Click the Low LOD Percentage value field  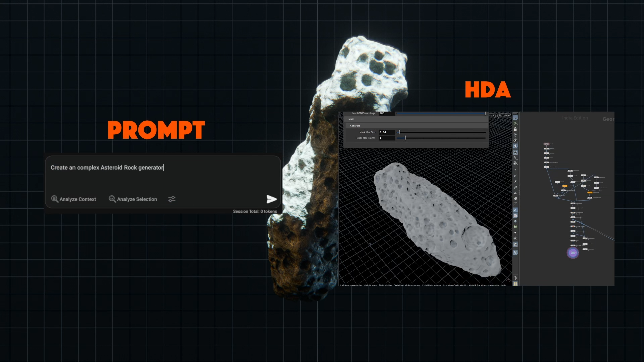386,113
